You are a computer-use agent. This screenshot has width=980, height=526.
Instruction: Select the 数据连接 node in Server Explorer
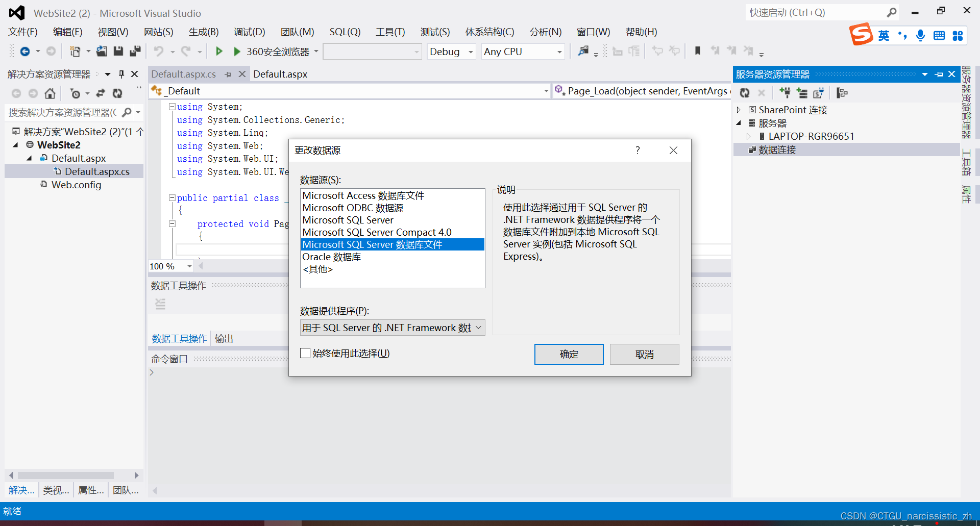[777, 149]
